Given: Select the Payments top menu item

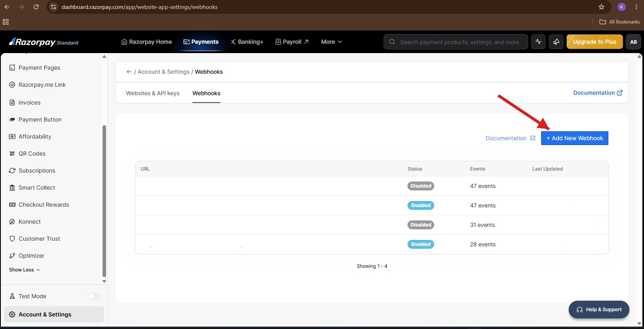Looking at the screenshot, I should [201, 42].
